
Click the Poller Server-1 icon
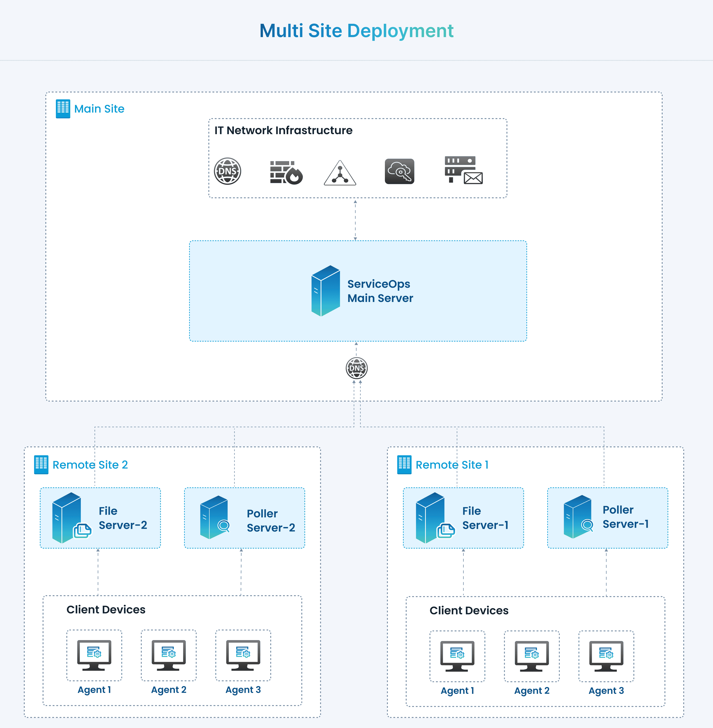[578, 517]
